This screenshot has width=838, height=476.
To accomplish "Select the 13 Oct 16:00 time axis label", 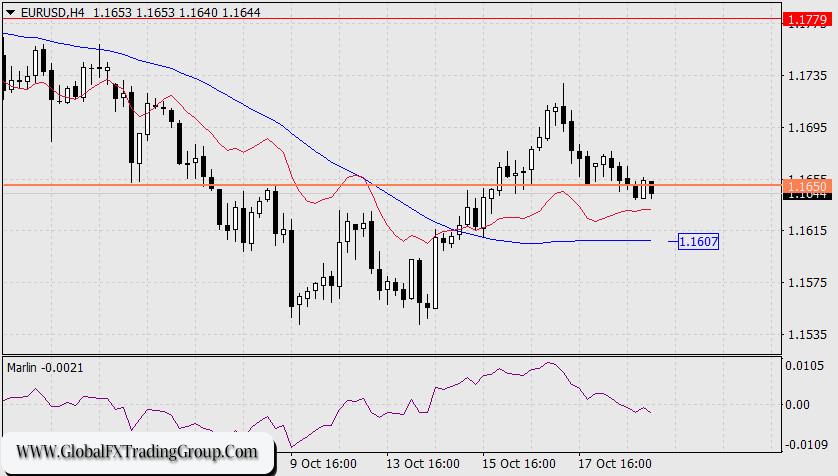I will [x=424, y=464].
